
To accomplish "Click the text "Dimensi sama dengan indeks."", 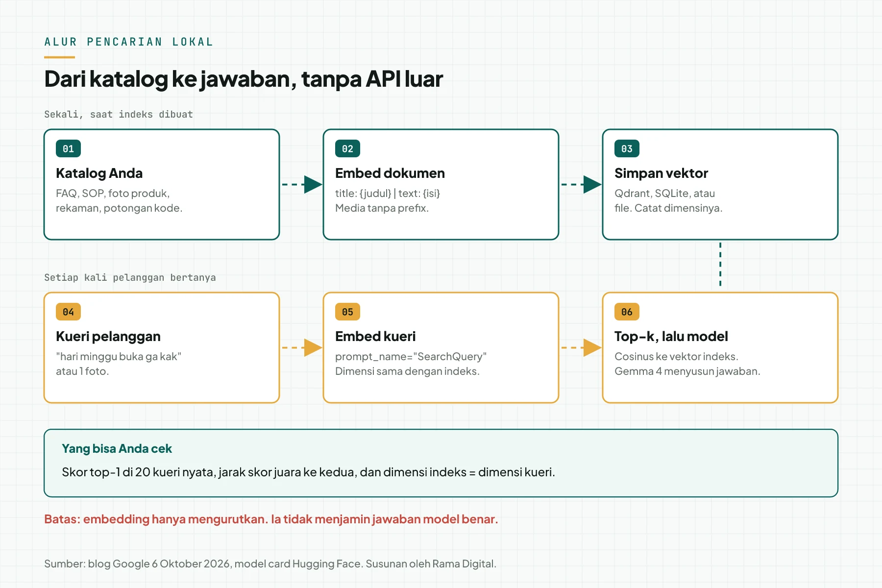I will pyautogui.click(x=407, y=371).
